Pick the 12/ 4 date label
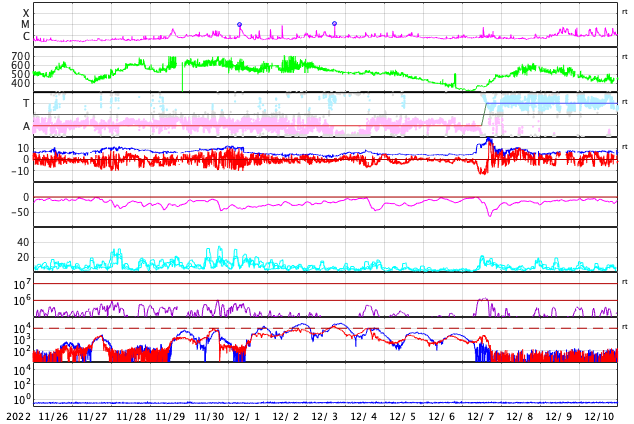Screen dimensions: 634x424 tap(364, 416)
